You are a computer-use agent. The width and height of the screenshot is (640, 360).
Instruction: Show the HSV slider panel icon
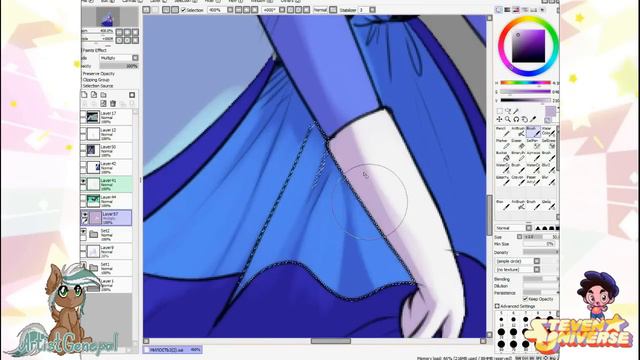[x=516, y=10]
